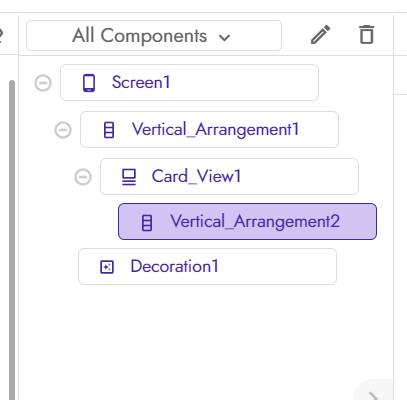Click the Screen1 phone icon
Viewport: 407px width, 400px height.
[89, 83]
